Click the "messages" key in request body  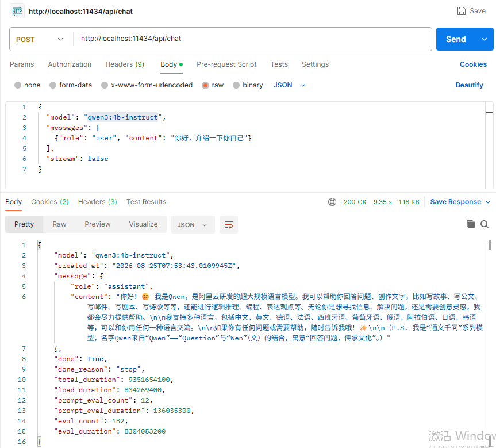67,128
